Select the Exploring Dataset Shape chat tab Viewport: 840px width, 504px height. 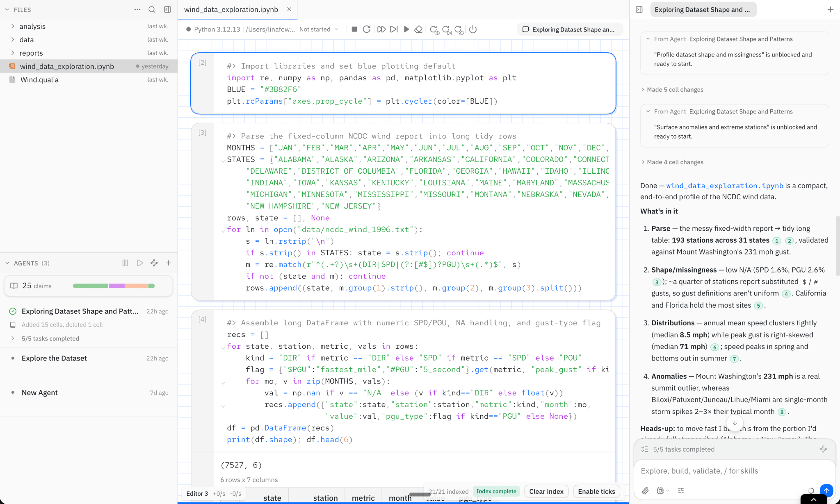[703, 9]
